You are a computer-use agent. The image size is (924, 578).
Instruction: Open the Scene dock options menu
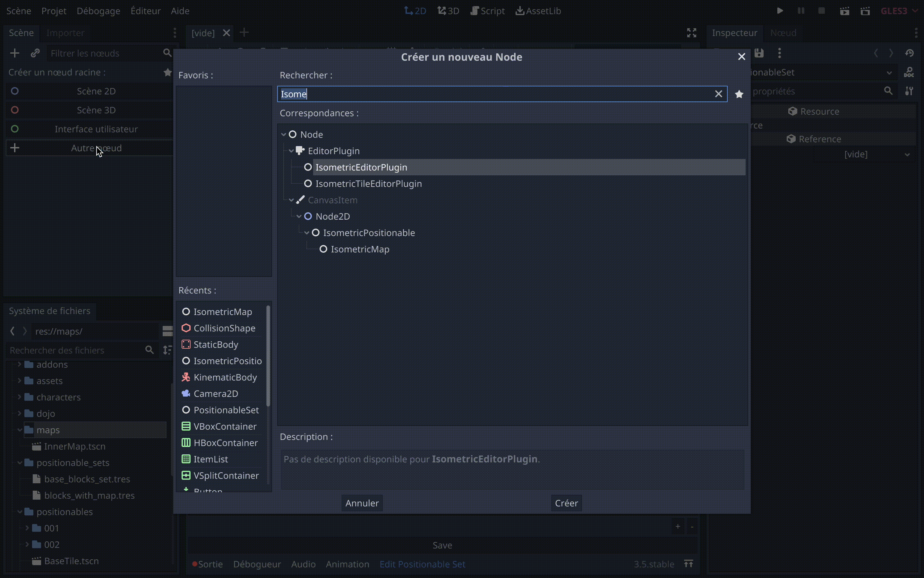(175, 33)
